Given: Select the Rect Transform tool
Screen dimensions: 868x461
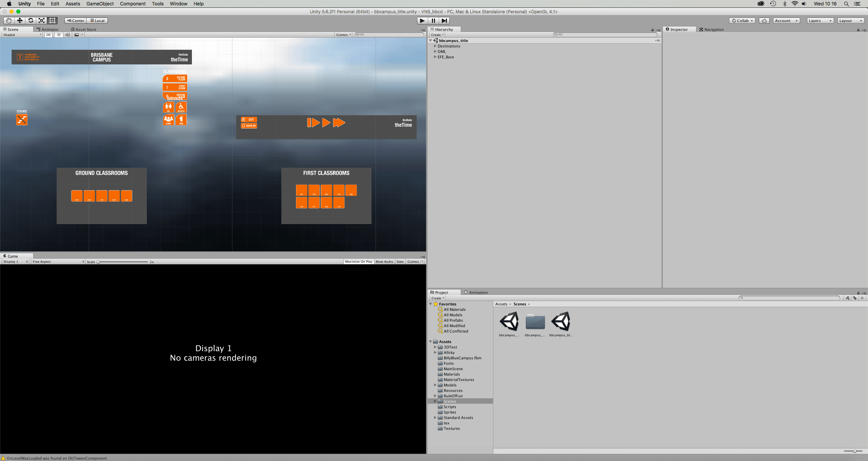Looking at the screenshot, I should point(52,20).
